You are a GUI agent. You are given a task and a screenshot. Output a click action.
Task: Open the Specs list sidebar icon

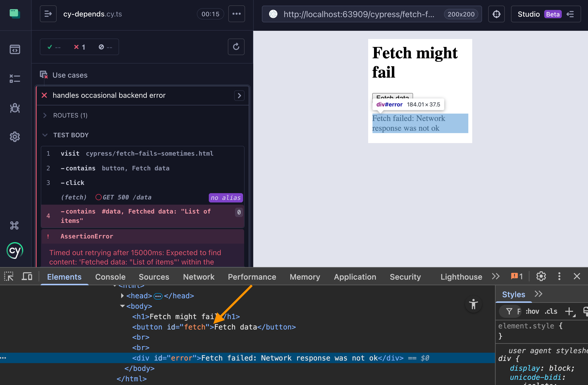[15, 49]
